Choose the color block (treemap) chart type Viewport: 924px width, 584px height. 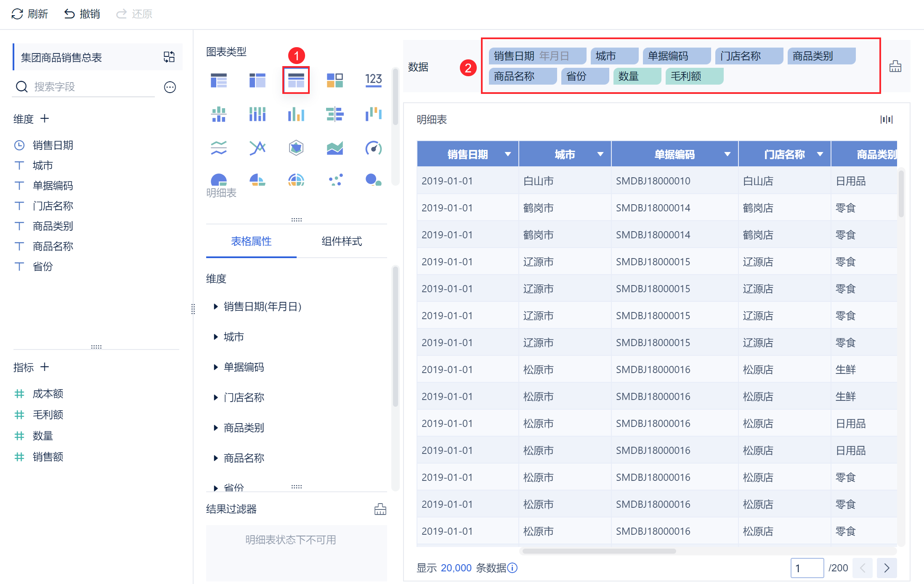(x=335, y=80)
